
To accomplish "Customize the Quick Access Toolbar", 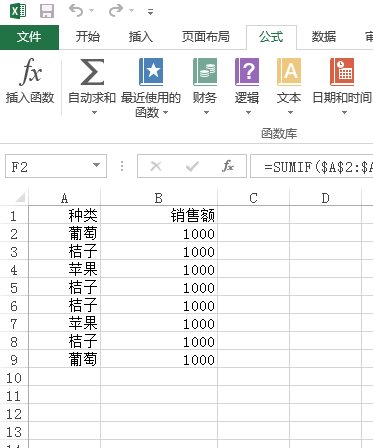I will click(x=151, y=12).
